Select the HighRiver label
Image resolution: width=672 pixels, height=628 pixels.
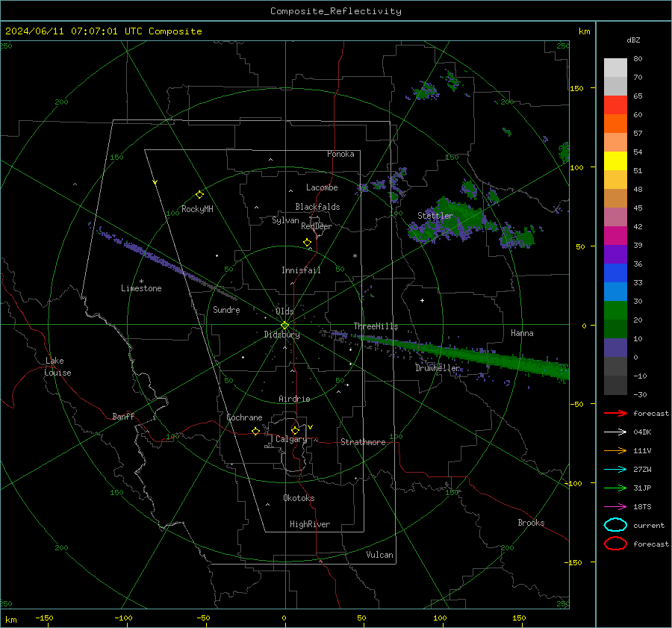click(310, 524)
